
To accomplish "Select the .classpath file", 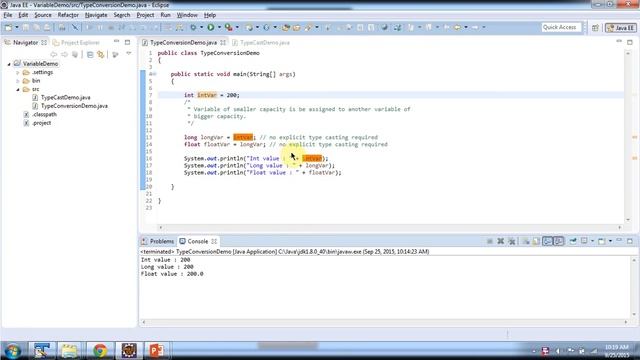I will pos(44,115).
